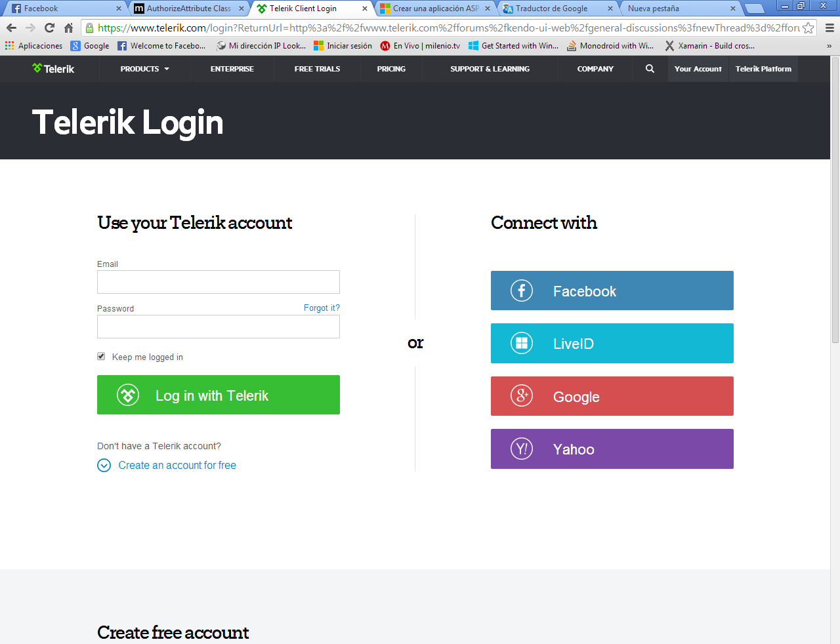Click the Google Plus icon

[x=522, y=395]
